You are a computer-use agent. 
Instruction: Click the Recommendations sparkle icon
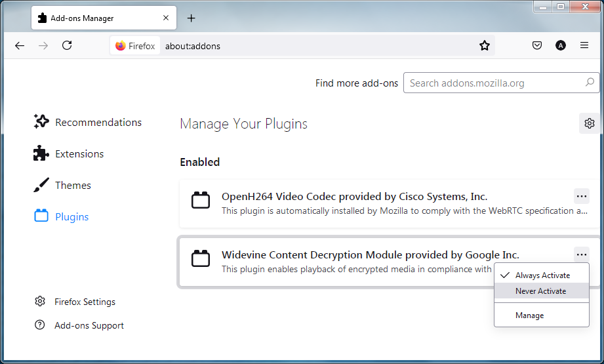point(41,122)
